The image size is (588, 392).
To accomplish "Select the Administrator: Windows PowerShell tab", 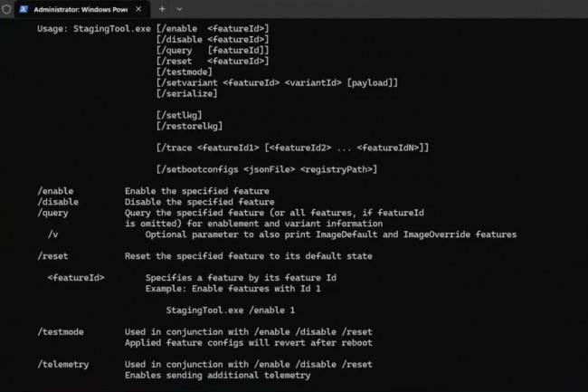I will pyautogui.click(x=80, y=9).
